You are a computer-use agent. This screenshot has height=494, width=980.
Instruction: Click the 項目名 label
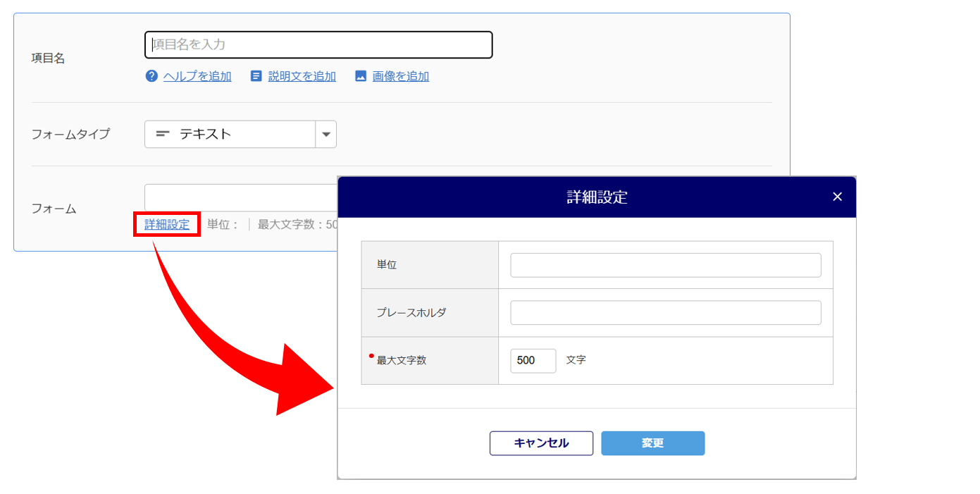pyautogui.click(x=49, y=58)
